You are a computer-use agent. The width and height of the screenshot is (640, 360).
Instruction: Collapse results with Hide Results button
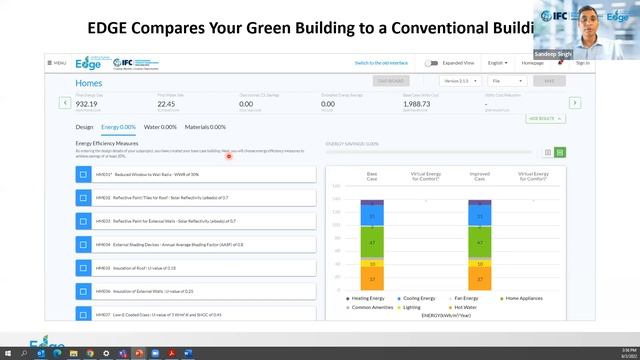point(545,118)
